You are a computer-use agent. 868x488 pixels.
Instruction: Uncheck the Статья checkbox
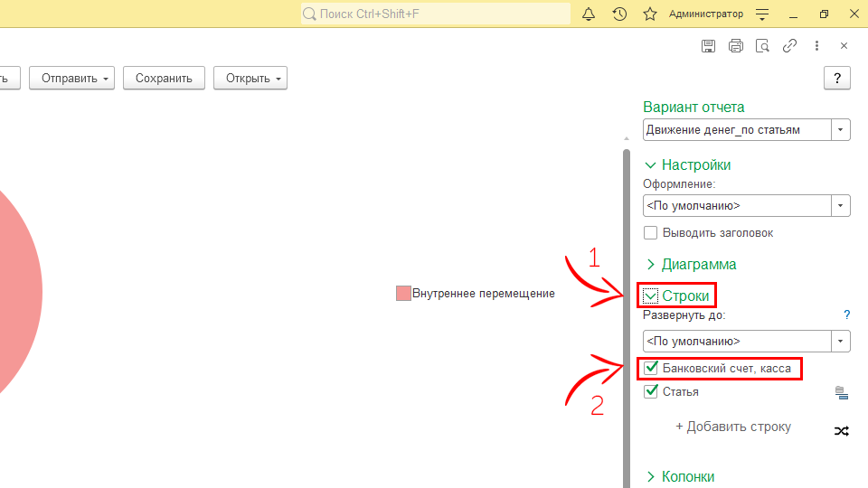coord(650,391)
